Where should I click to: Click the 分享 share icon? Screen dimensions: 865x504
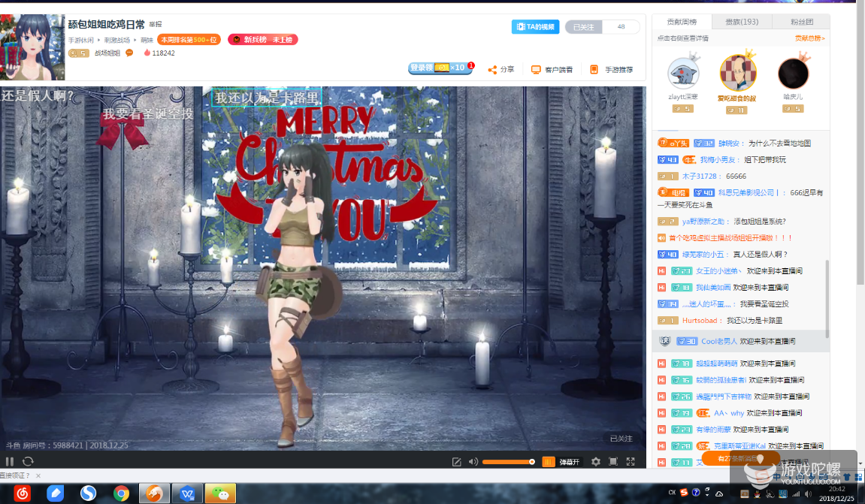tap(501, 69)
